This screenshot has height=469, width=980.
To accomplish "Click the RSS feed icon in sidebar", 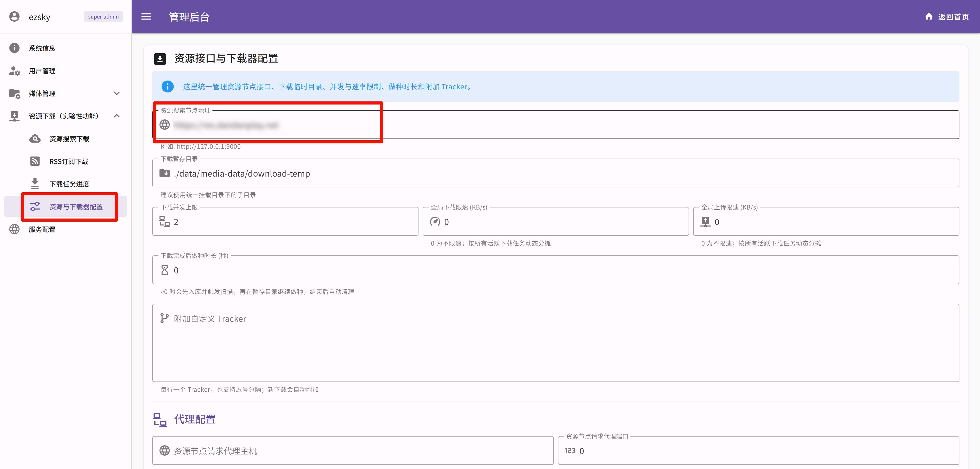I will (35, 161).
